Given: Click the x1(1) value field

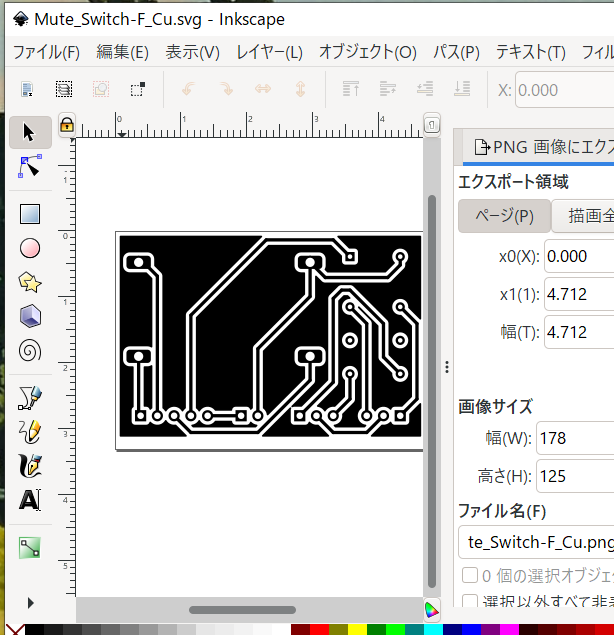Looking at the screenshot, I should (x=579, y=294).
